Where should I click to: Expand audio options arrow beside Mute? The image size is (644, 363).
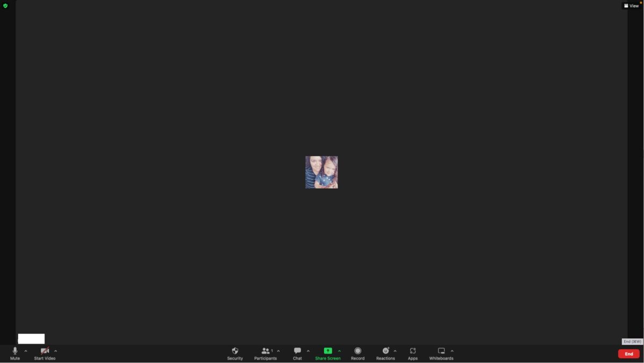coord(26,351)
